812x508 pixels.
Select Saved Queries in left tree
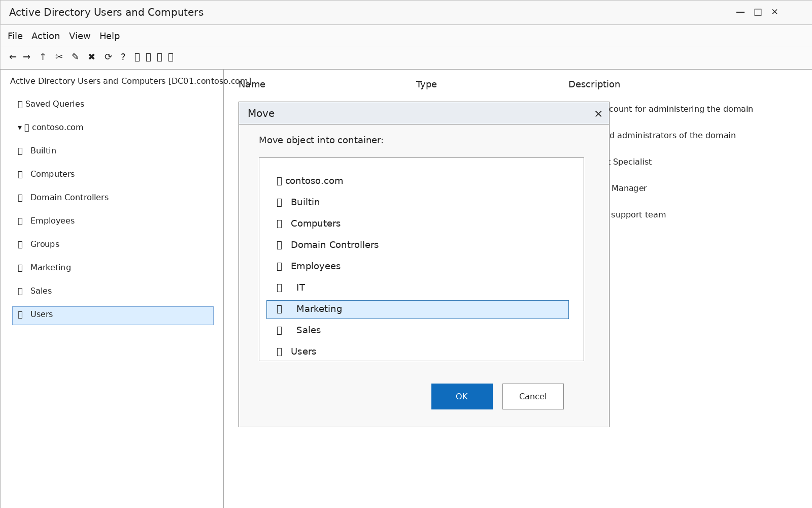(51, 104)
